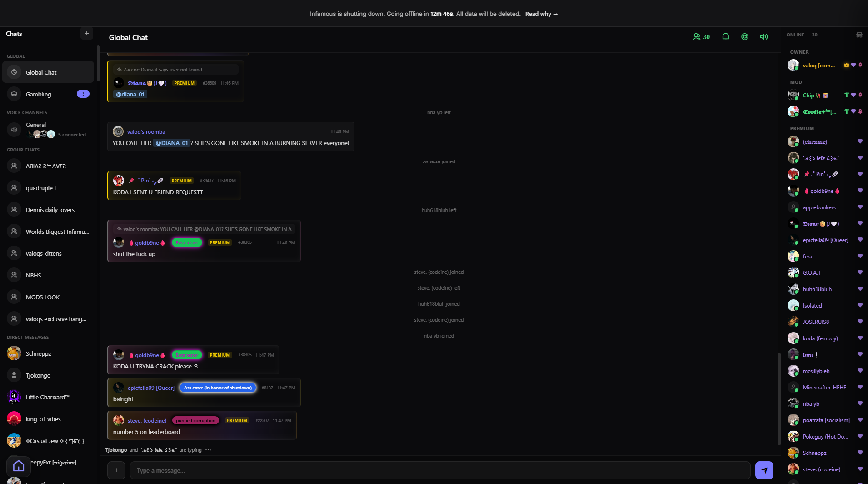This screenshot has width=868, height=484.
Task: Click @DIANA_01 mention in roomba message
Action: pyautogui.click(x=171, y=143)
